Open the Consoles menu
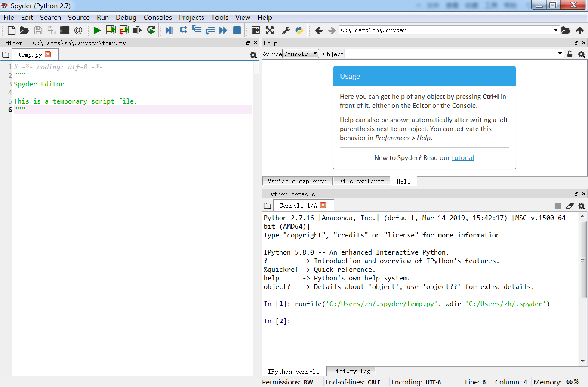Image resolution: width=588 pixels, height=387 pixels. click(158, 17)
